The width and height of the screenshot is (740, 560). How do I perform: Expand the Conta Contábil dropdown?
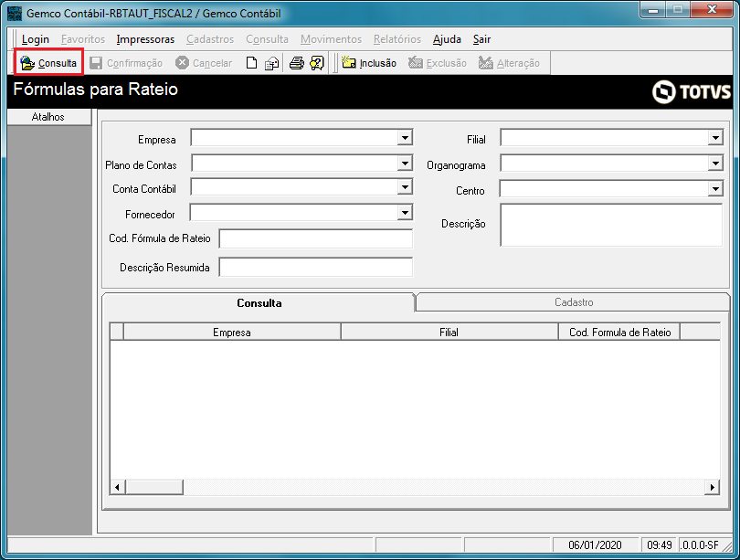pos(405,187)
